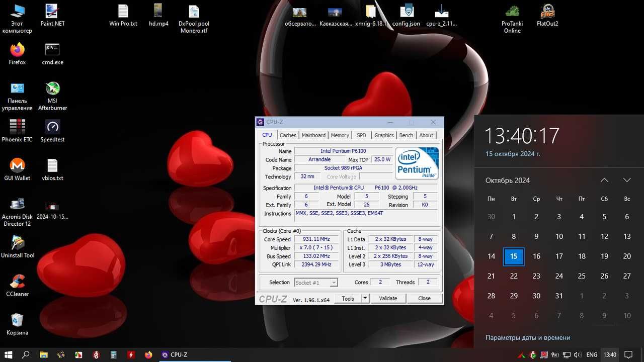Select October 22 in the calendar
Image resolution: width=644 pixels, height=362 pixels.
click(x=514, y=276)
